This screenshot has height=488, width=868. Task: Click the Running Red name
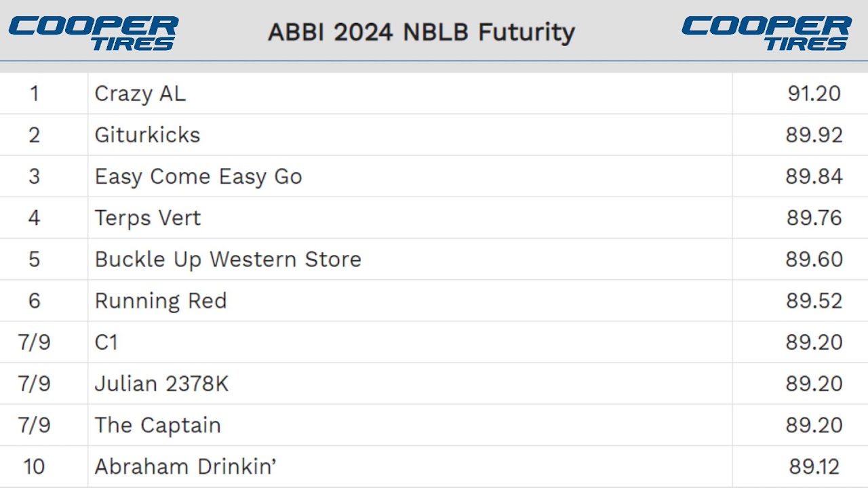pos(161,301)
